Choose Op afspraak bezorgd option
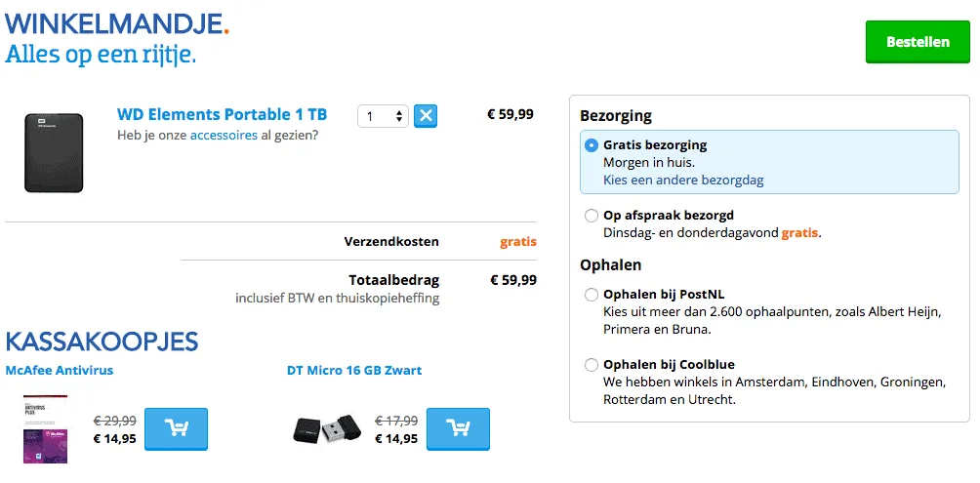This screenshot has height=483, width=980. [x=592, y=216]
